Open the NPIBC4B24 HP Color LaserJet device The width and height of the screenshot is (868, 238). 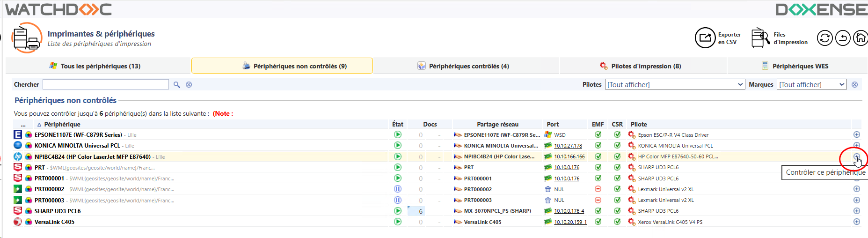tap(93, 157)
